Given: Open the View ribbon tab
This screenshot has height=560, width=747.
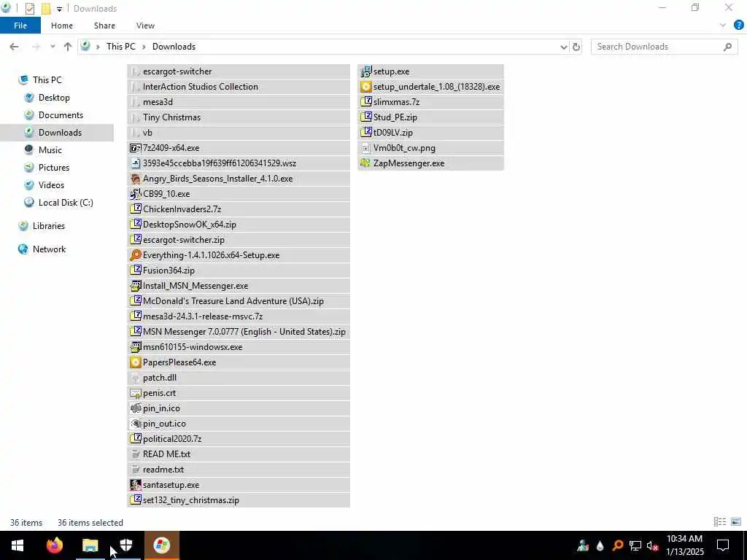Looking at the screenshot, I should pos(145,26).
